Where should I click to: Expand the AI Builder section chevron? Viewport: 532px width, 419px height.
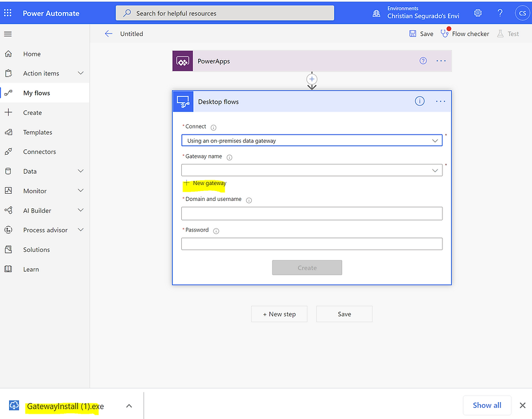(x=81, y=210)
